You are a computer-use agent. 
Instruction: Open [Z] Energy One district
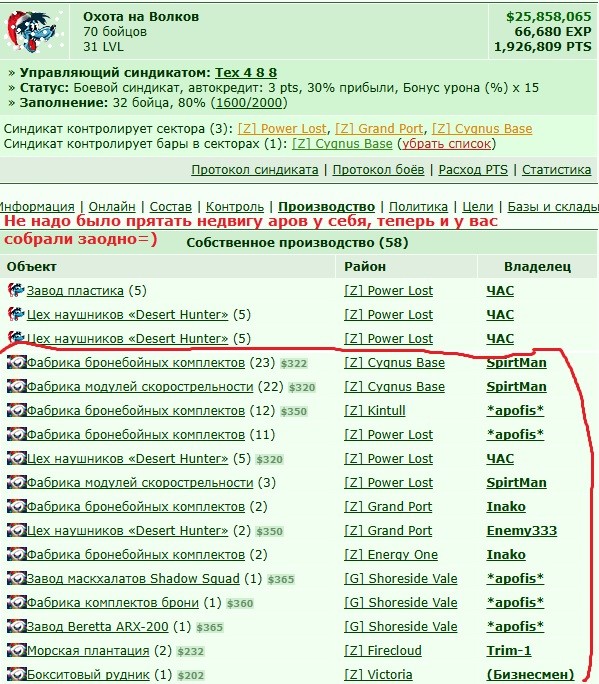coord(391,554)
